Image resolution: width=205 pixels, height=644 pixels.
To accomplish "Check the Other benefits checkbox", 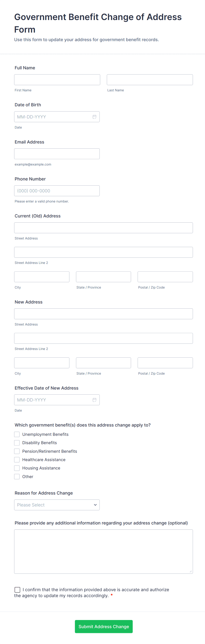I will pyautogui.click(x=17, y=477).
